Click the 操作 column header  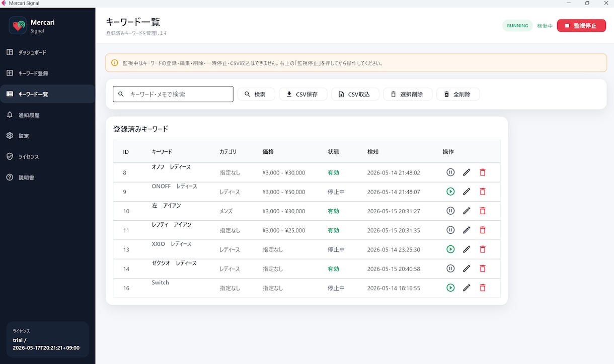tap(448, 152)
